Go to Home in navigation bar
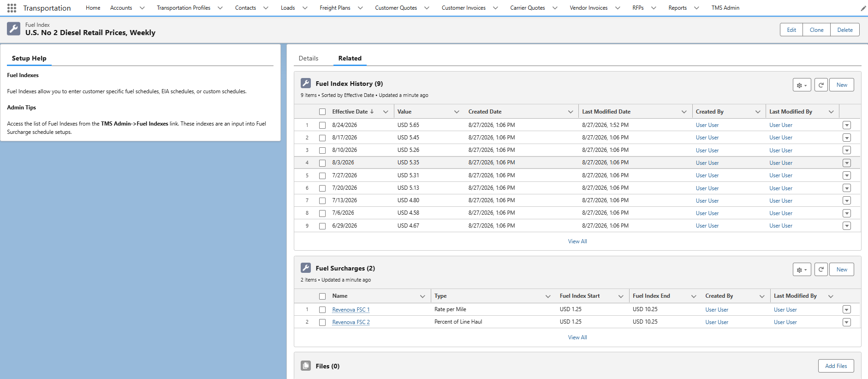The width and height of the screenshot is (868, 379). [x=93, y=8]
